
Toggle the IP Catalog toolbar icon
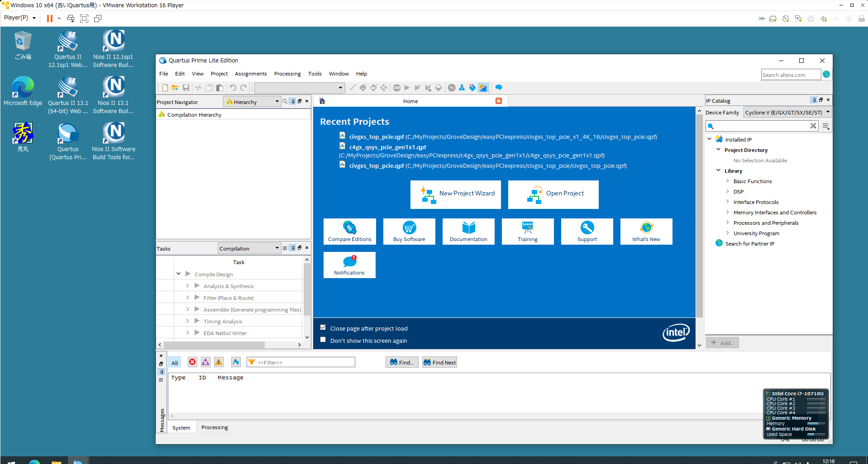(x=483, y=88)
